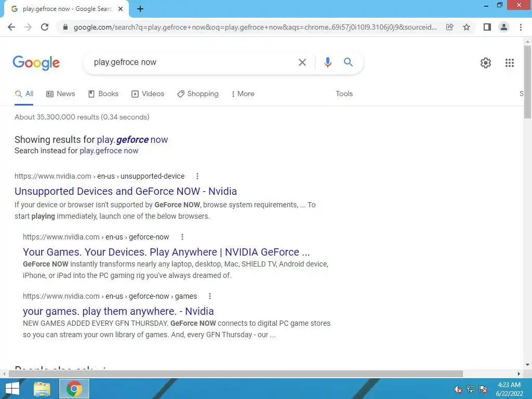
Task: Open the Google apps grid
Action: 509,63
